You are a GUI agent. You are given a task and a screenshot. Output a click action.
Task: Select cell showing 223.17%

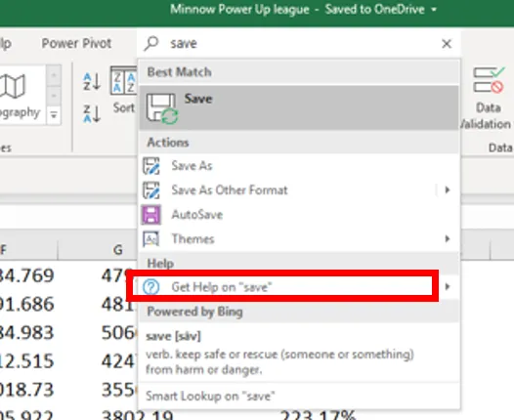point(318,415)
